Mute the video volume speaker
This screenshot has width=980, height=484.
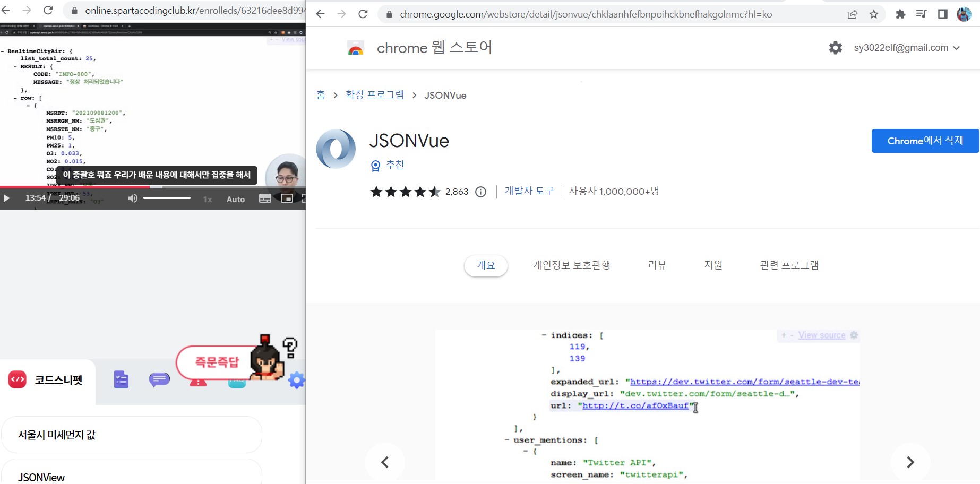click(133, 198)
